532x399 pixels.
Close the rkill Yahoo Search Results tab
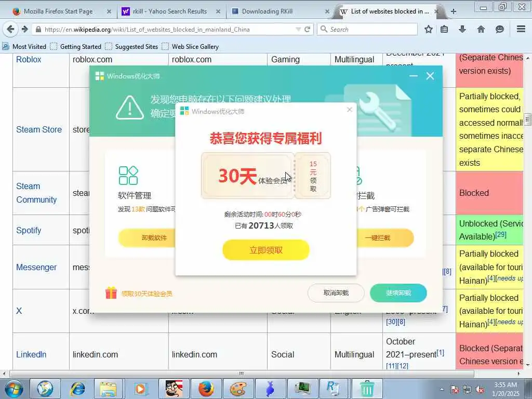pyautogui.click(x=218, y=11)
